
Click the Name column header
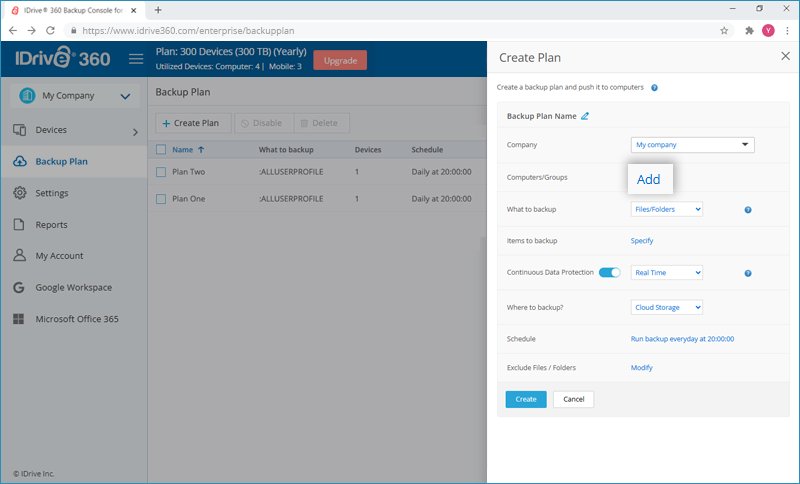tap(182, 149)
